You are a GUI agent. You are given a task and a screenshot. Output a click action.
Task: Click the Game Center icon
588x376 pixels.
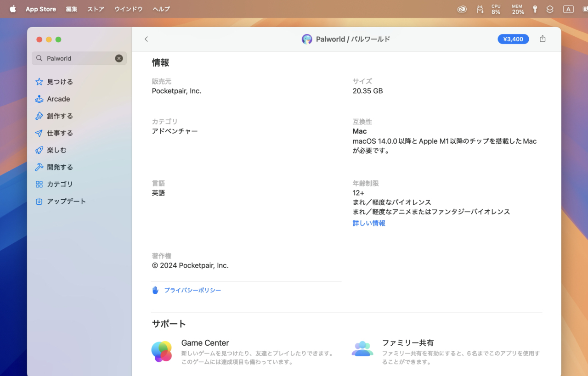point(162,352)
